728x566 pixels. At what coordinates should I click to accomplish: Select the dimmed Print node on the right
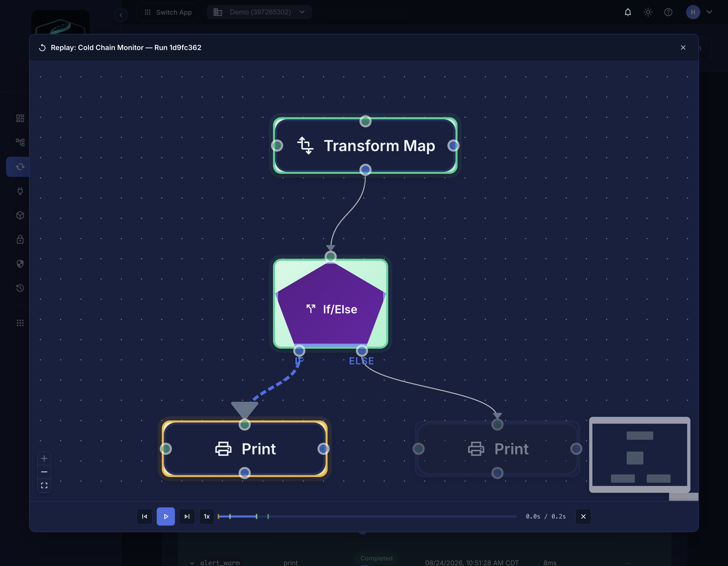pos(497,449)
